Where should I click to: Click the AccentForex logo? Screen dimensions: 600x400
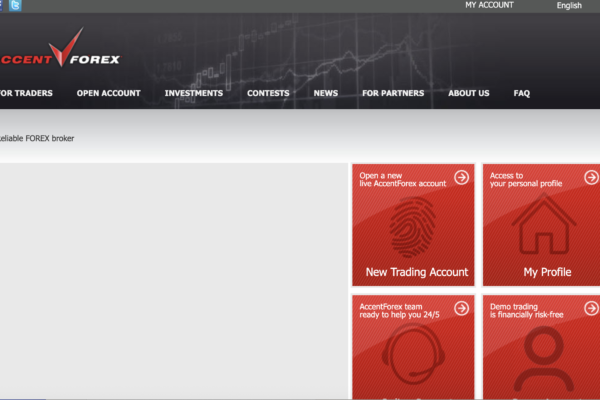60,47
